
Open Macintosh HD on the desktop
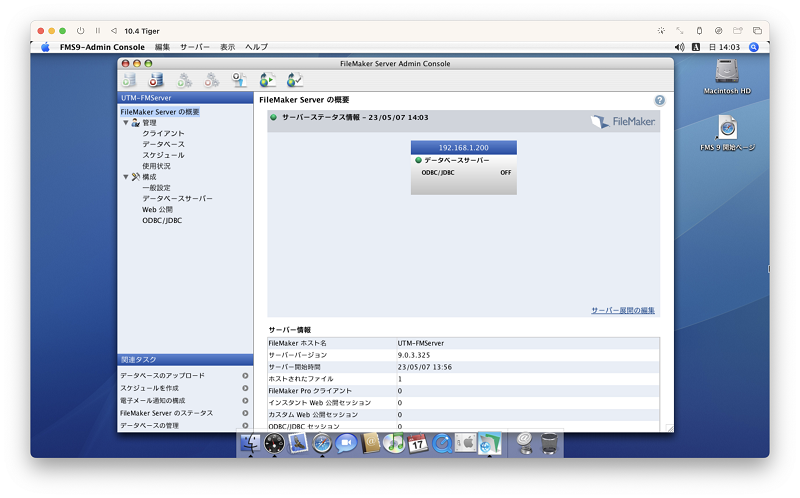[x=727, y=77]
